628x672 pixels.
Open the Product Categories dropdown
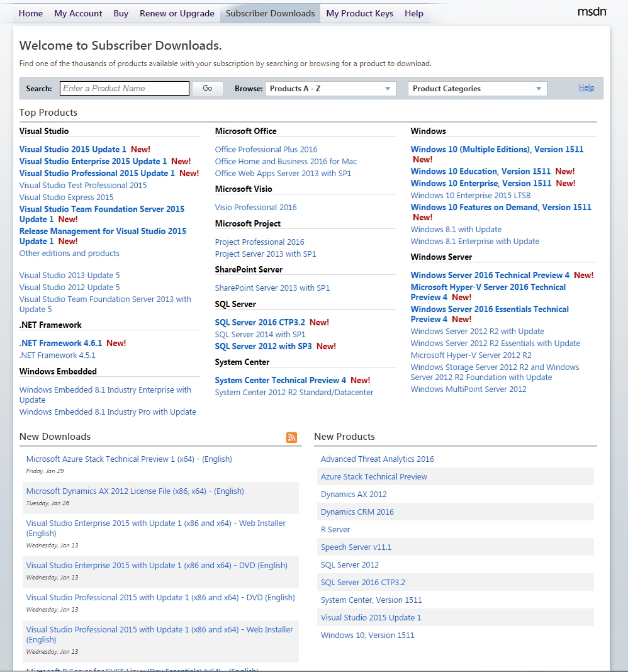pyautogui.click(x=477, y=89)
